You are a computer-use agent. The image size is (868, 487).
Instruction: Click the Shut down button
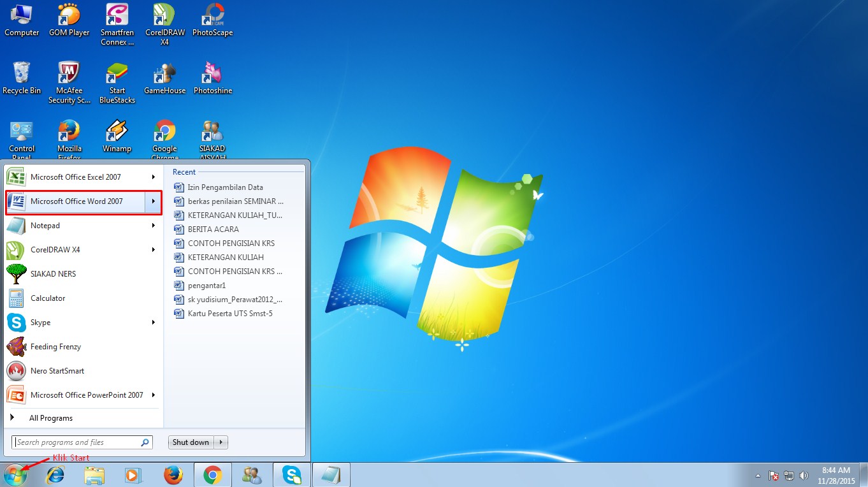point(190,442)
